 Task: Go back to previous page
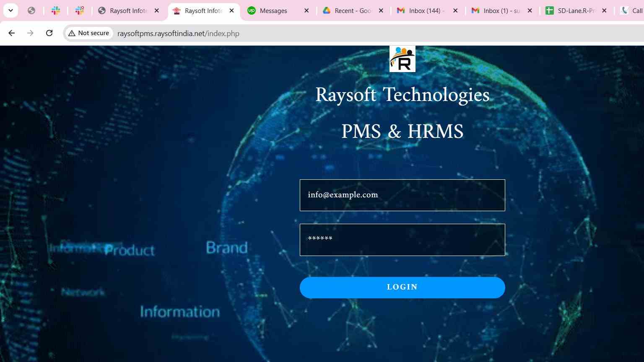[x=12, y=33]
